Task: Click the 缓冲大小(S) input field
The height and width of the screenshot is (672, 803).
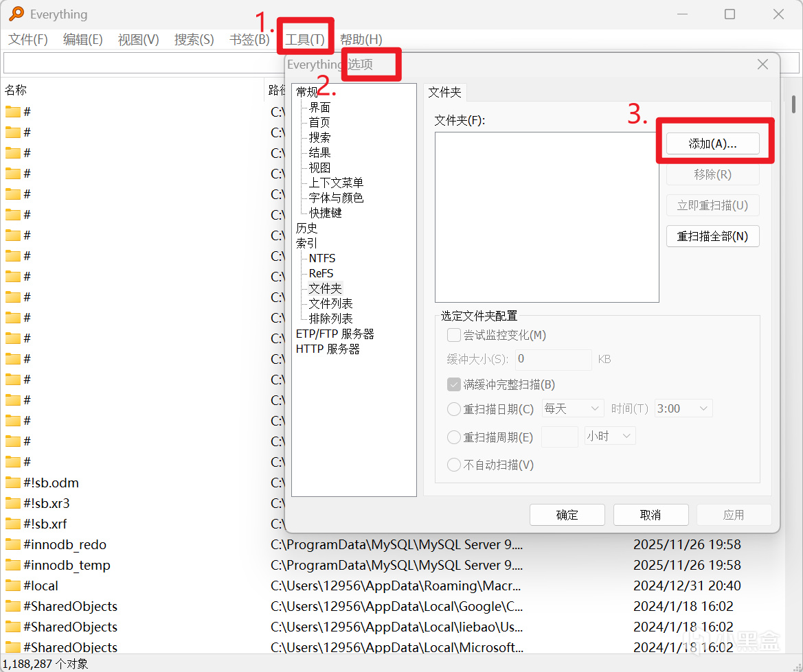Action: click(x=553, y=359)
